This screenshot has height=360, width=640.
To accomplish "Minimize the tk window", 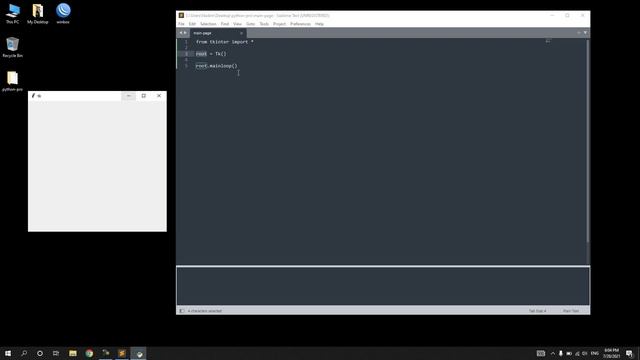I will [x=129, y=96].
